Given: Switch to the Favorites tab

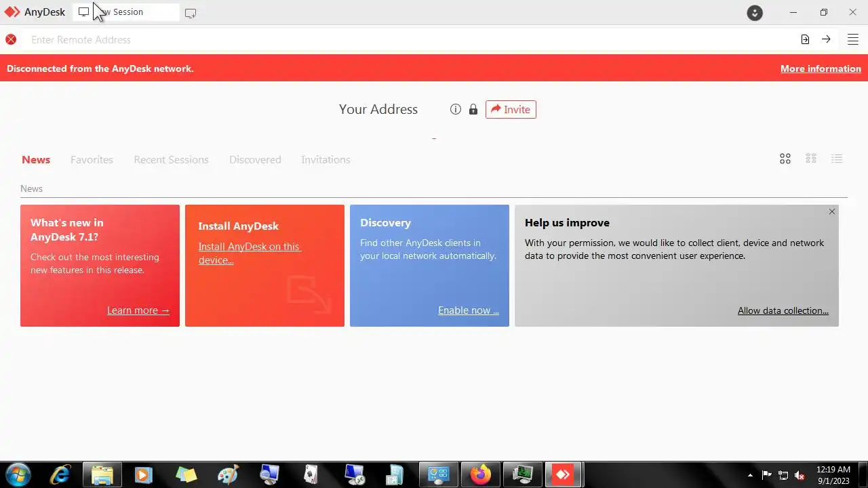Looking at the screenshot, I should (92, 160).
